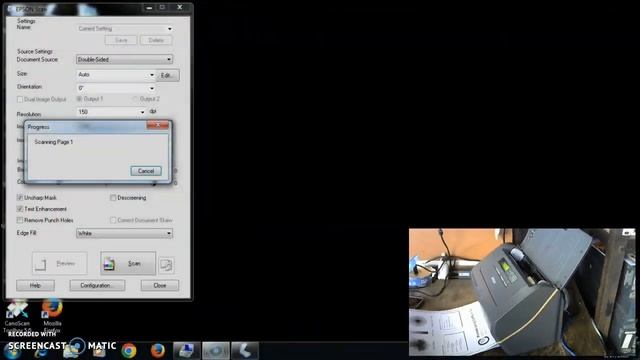Open the Settings Name dropdown

pos(124,29)
